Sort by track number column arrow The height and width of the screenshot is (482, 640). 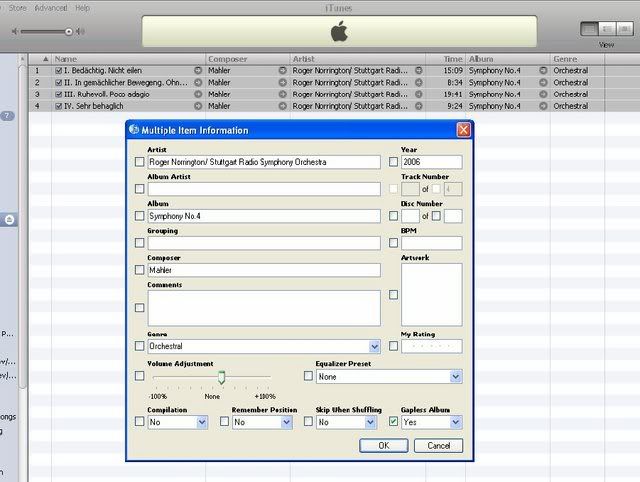point(46,59)
